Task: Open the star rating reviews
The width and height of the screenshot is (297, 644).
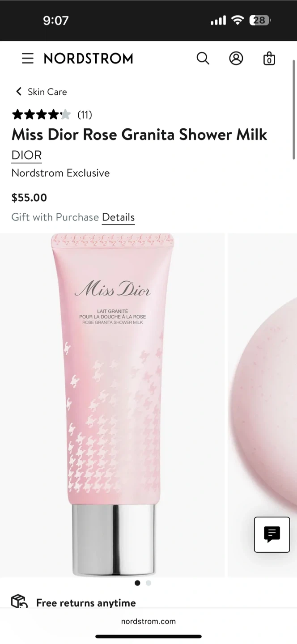Action: pos(41,115)
